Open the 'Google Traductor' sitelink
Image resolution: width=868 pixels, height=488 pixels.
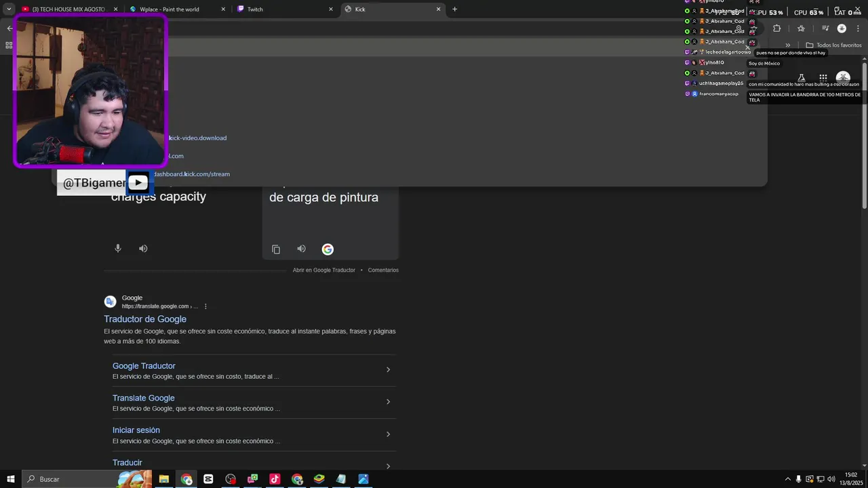[x=144, y=366]
